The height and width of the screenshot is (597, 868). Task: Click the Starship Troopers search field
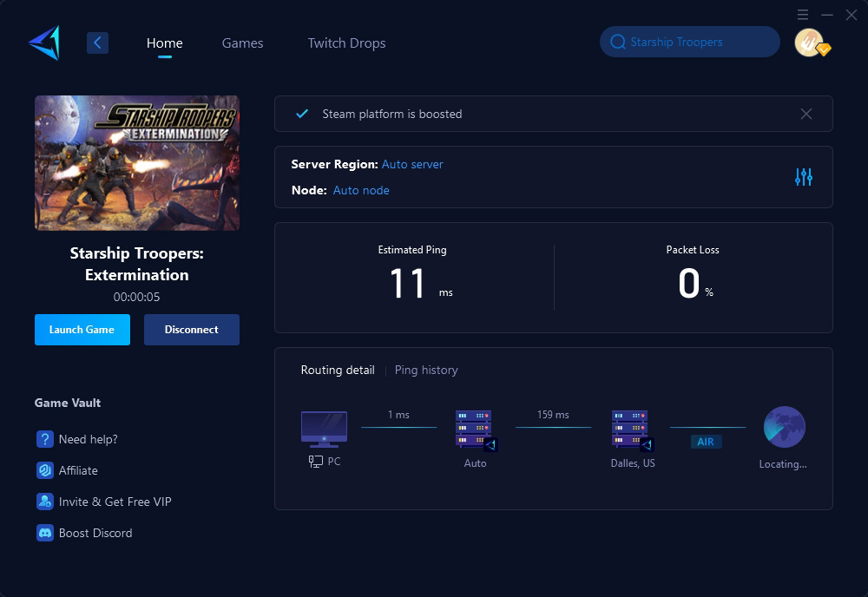690,42
